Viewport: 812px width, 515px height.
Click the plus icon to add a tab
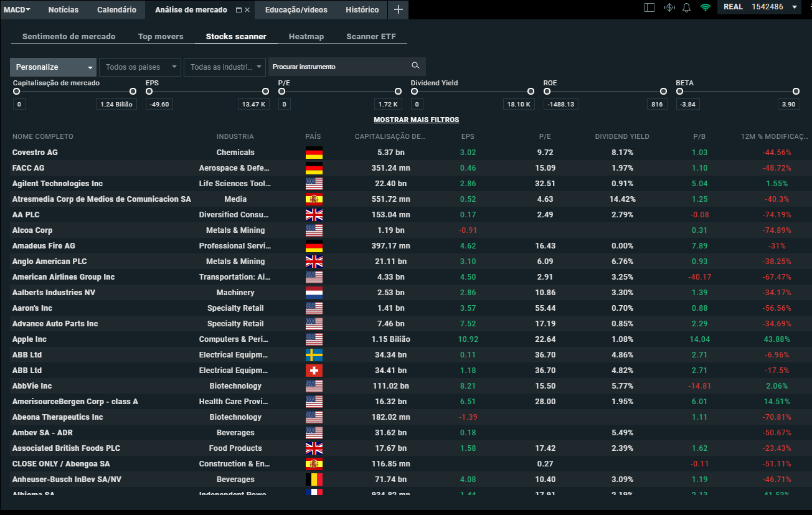pyautogui.click(x=399, y=9)
